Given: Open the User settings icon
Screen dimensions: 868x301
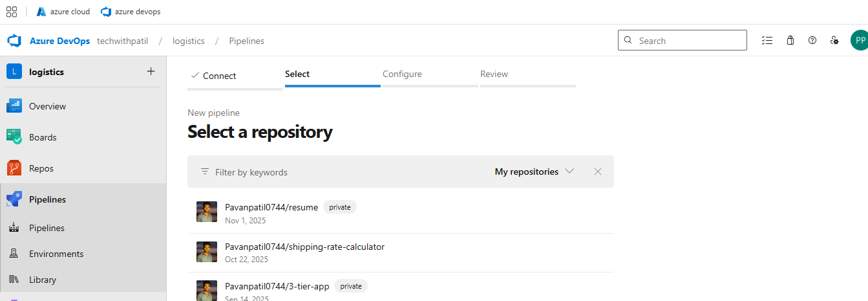Looking at the screenshot, I should tap(834, 40).
